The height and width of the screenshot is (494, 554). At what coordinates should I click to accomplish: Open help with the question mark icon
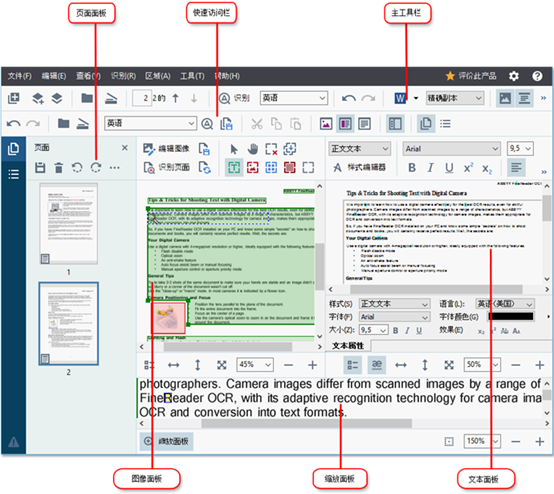537,76
